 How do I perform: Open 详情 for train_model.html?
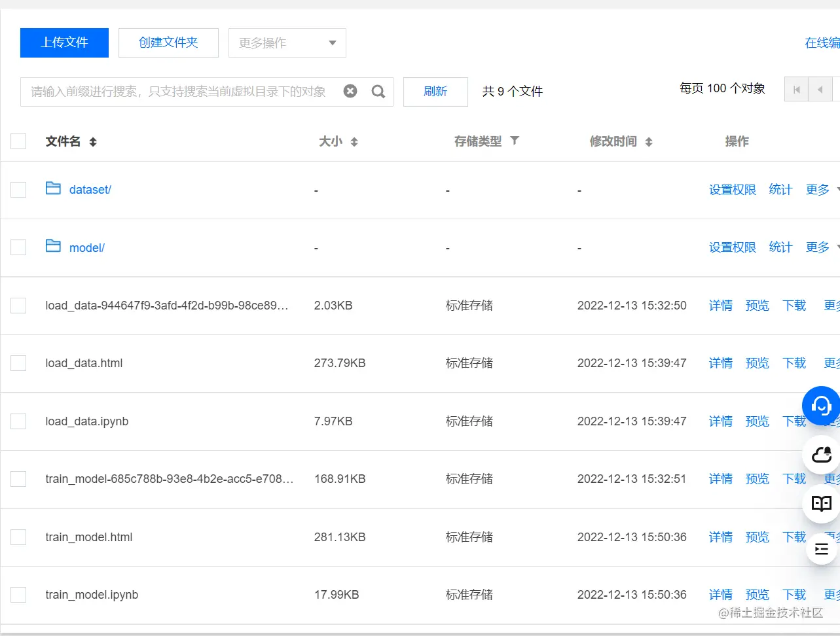tap(721, 537)
